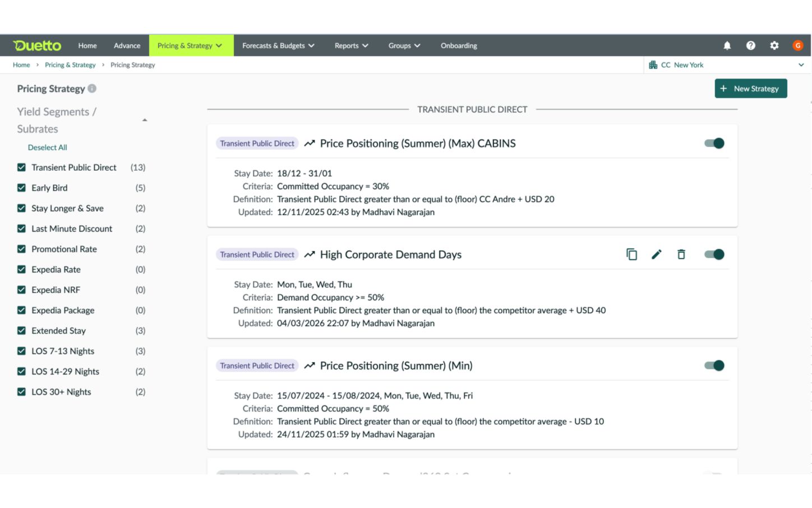Click the Duetto logo
This screenshot has height=508, width=812.
point(37,45)
